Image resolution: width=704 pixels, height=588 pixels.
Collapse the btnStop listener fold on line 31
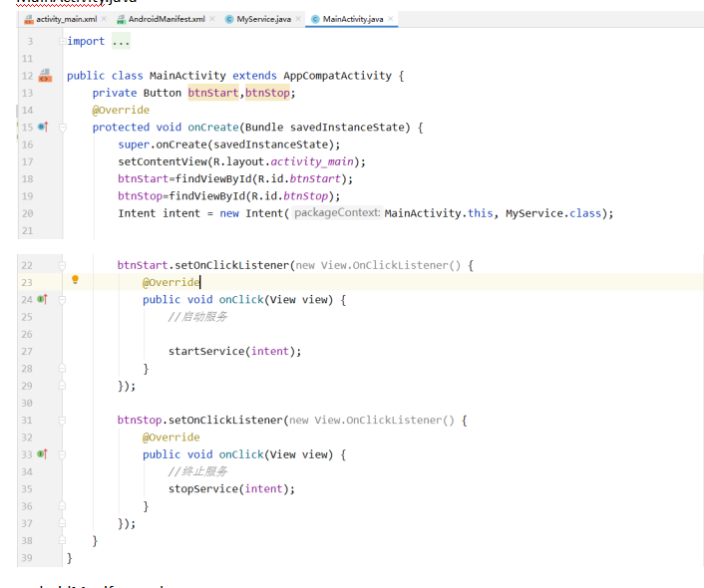(x=63, y=421)
